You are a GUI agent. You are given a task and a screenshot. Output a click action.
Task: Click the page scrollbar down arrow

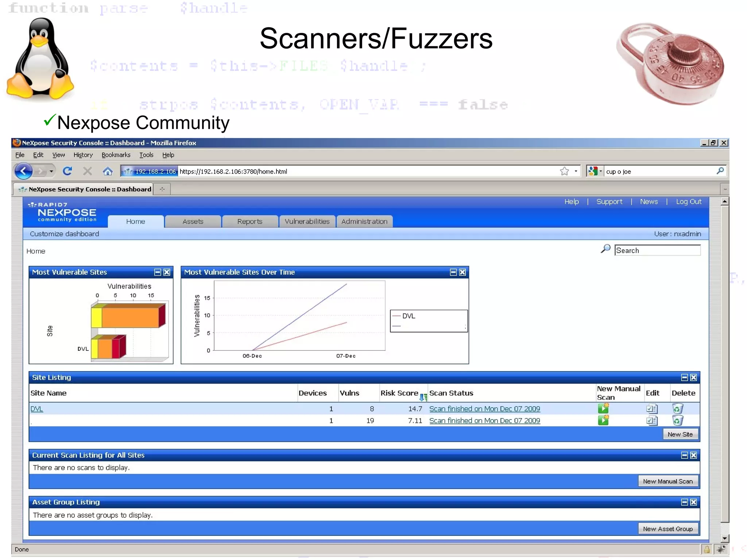[725, 538]
